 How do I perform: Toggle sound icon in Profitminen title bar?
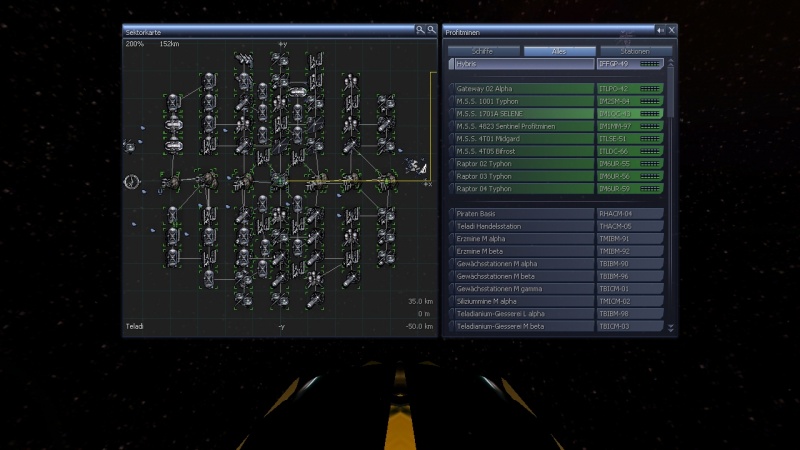tap(660, 31)
